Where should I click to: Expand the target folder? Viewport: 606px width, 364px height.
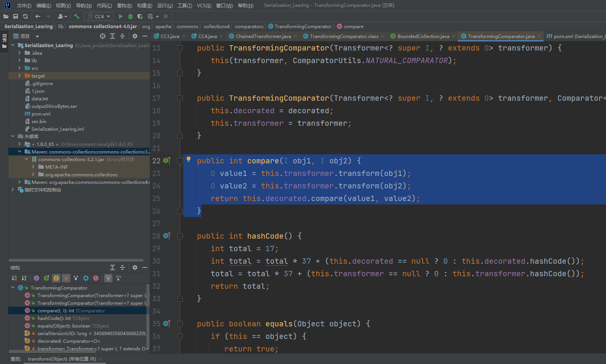pos(19,76)
